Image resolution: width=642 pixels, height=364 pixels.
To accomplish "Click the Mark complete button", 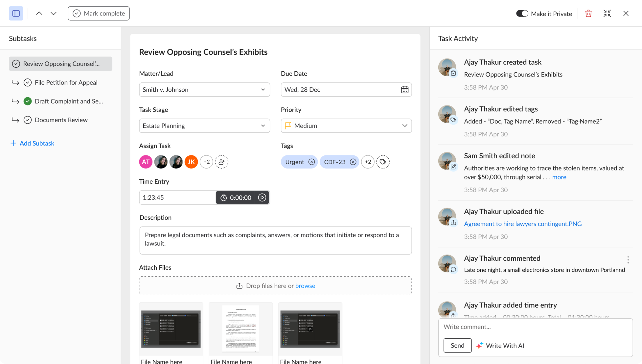I will coord(99,13).
